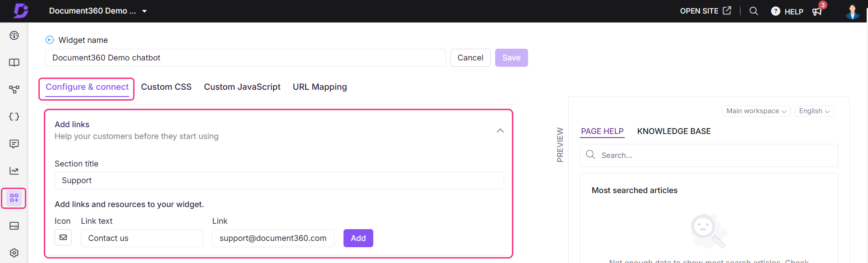Open the user profile avatar
Image resolution: width=868 pixels, height=263 pixels.
pyautogui.click(x=853, y=12)
